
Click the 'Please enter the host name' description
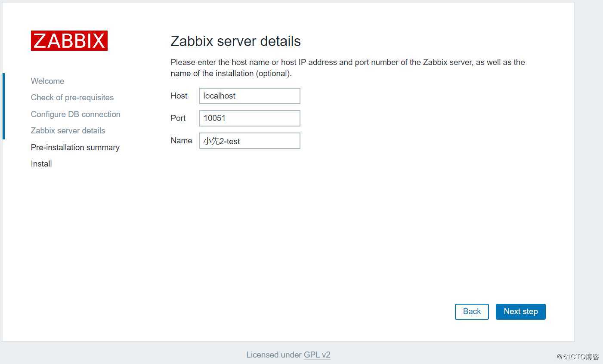point(348,68)
